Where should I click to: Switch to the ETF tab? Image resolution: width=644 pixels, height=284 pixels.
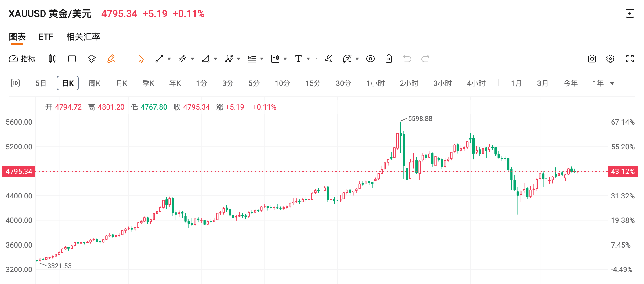pyautogui.click(x=46, y=37)
